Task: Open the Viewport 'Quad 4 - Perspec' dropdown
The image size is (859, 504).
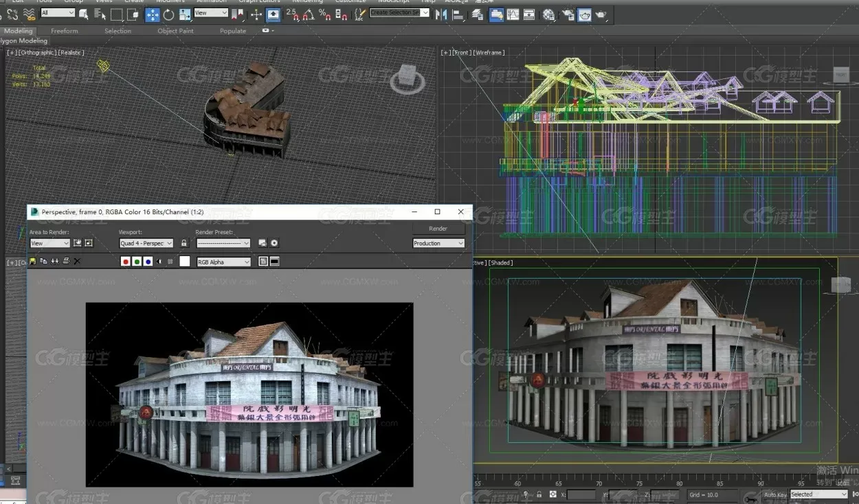Action: [146, 243]
